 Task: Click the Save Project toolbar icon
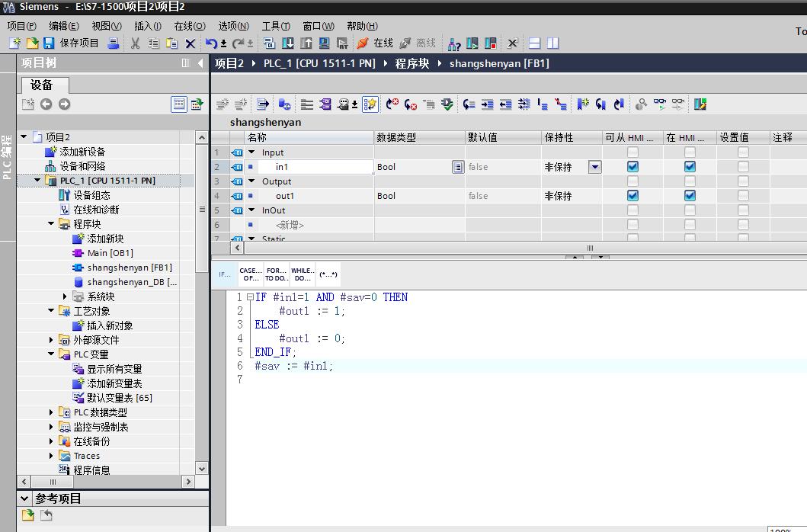(49, 43)
